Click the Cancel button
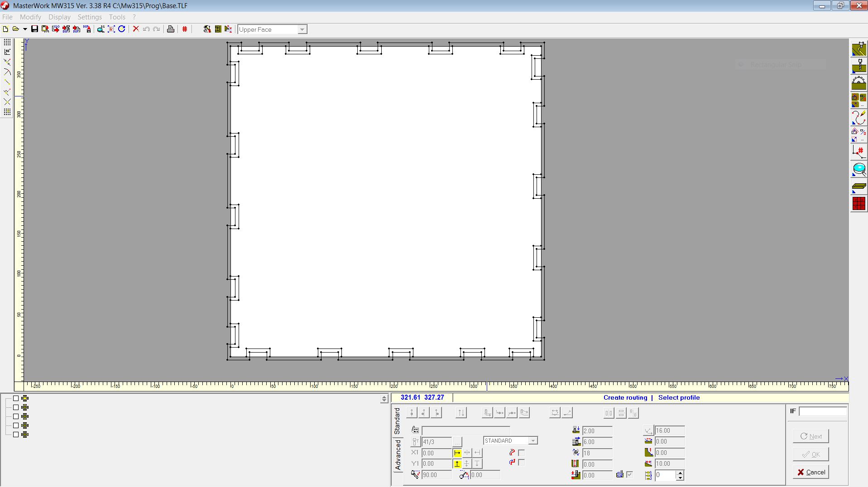 tap(810, 472)
